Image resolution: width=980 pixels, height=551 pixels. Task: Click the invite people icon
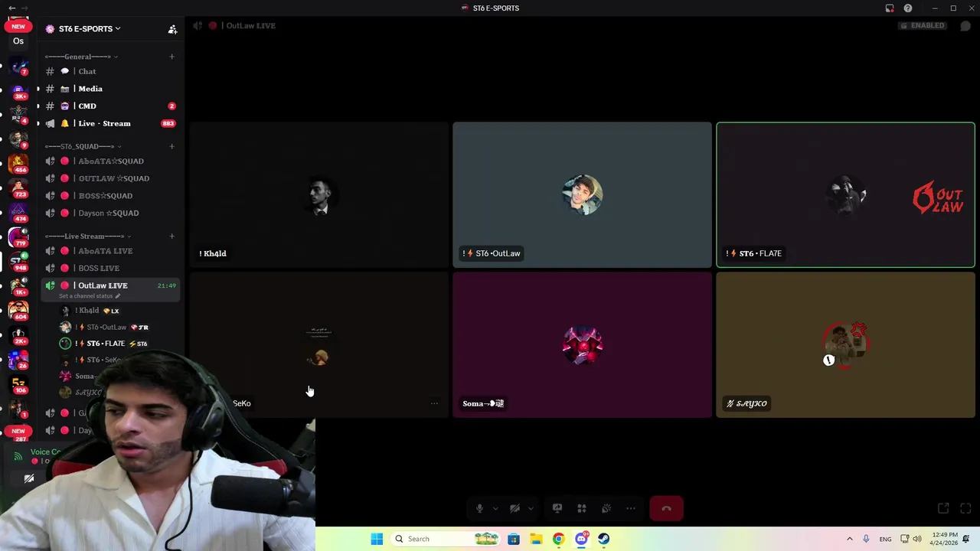(x=172, y=29)
